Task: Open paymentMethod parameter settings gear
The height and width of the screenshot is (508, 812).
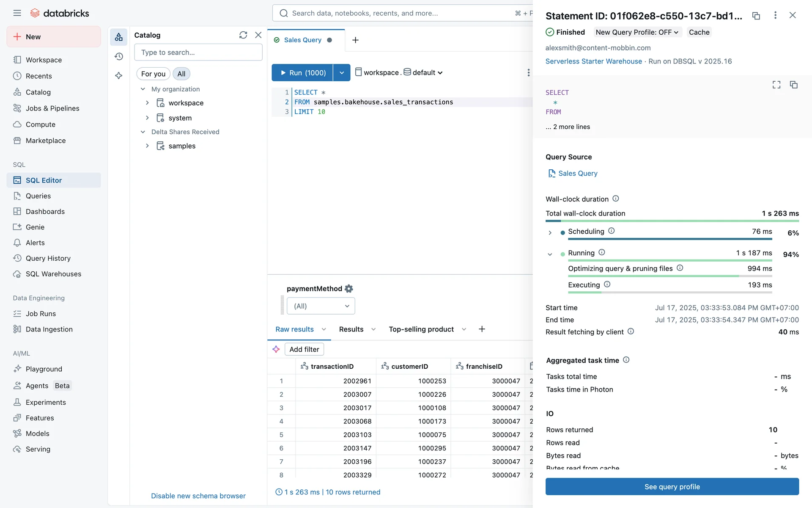Action: [349, 289]
